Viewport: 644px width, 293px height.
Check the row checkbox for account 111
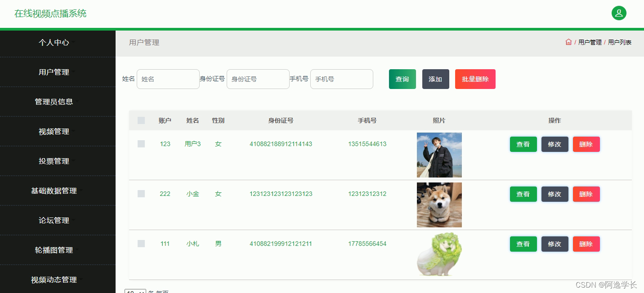coord(141,244)
